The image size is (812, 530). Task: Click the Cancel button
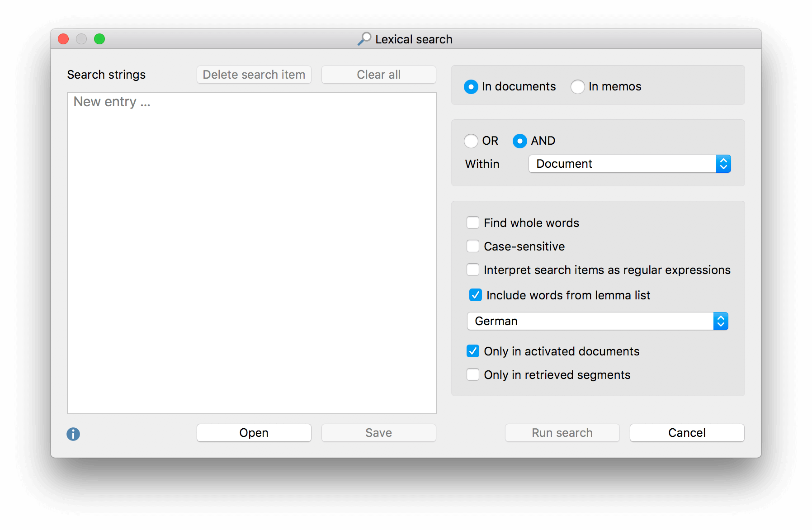[687, 433]
